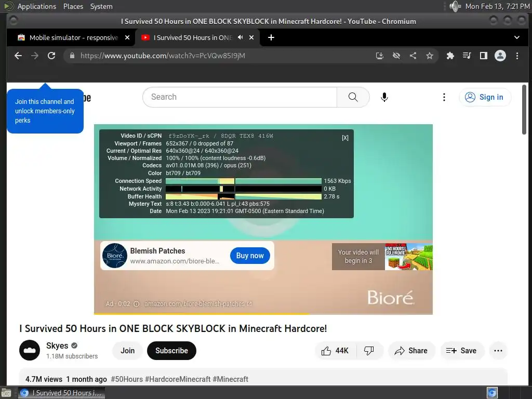Click the yellow ad progress bar

(202, 313)
